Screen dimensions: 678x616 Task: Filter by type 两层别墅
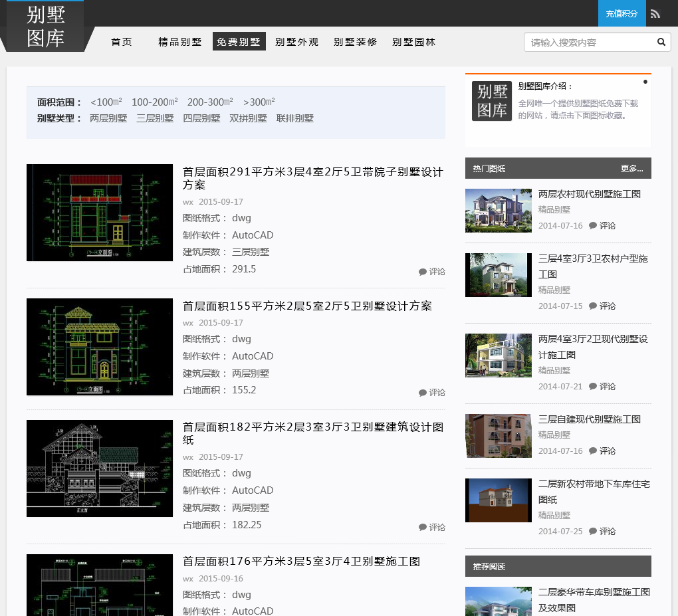108,118
